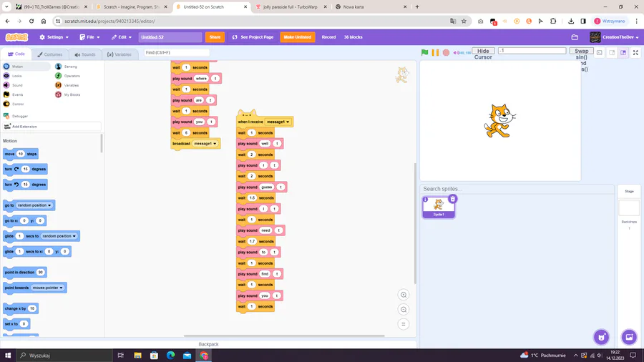The image size is (644, 362).
Task: Open the Settings dropdown menu
Action: 54,37
